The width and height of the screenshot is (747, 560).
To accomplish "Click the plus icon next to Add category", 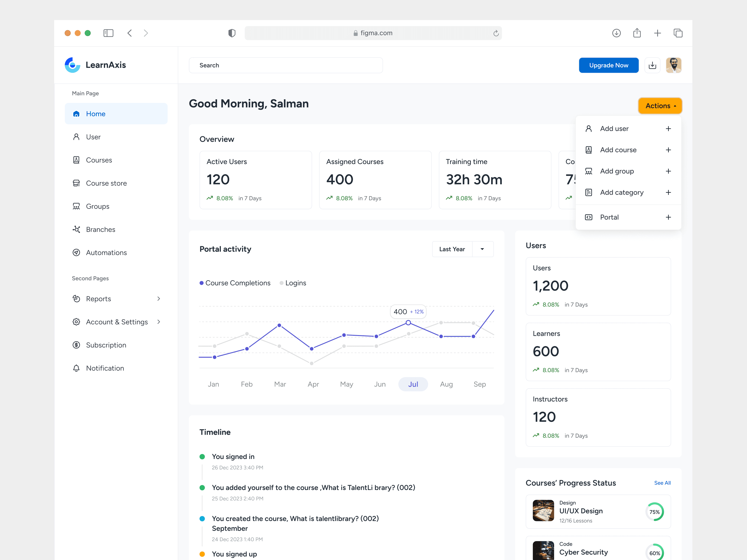I will (668, 192).
